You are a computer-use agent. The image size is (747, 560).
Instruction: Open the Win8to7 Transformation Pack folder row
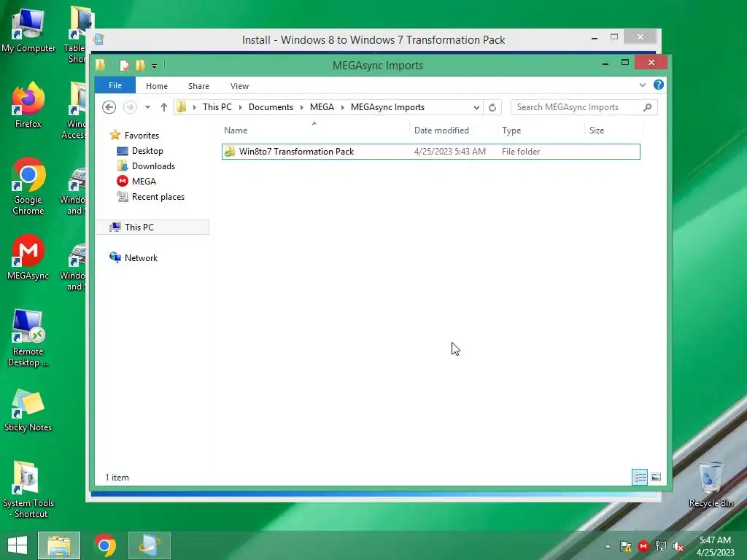[x=430, y=152]
